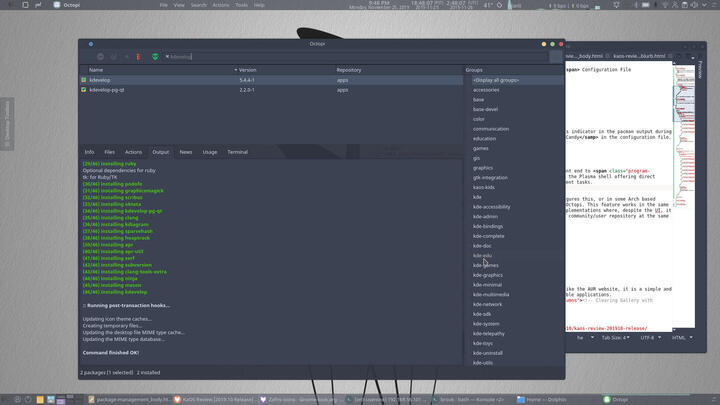Select the base group
This screenshot has height=405, width=720.
[x=478, y=100]
